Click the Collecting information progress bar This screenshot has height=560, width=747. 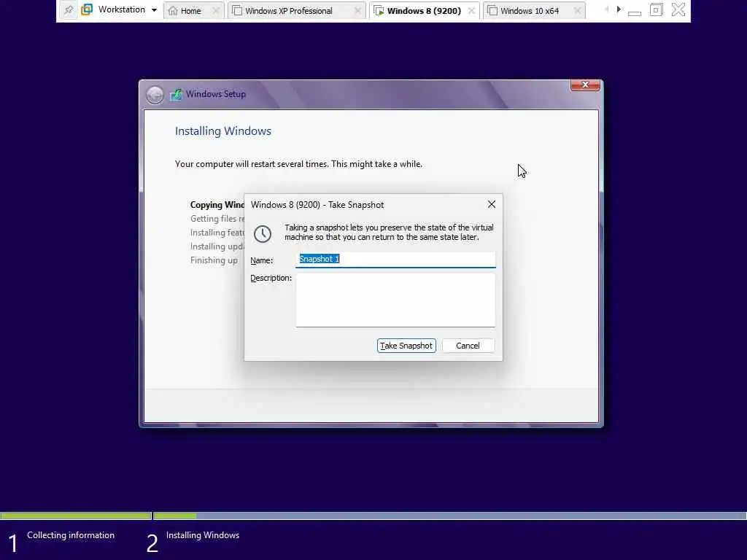(x=76, y=516)
